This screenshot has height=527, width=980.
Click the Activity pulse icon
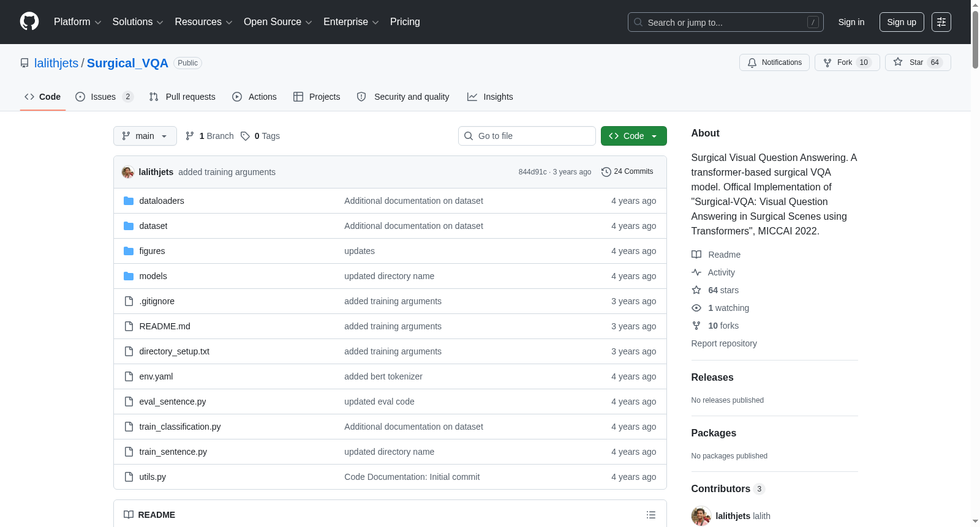[696, 272]
